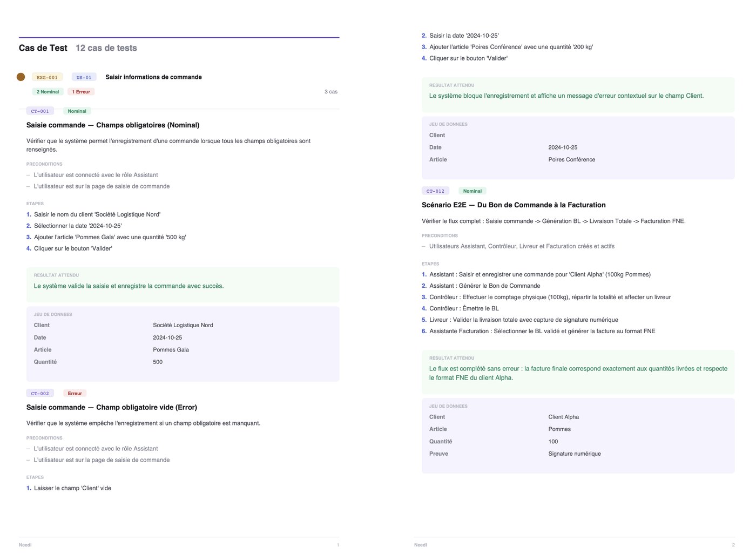Click step 'Livreur : Valider la livraison totale'
The image size is (756, 554).
tap(524, 320)
